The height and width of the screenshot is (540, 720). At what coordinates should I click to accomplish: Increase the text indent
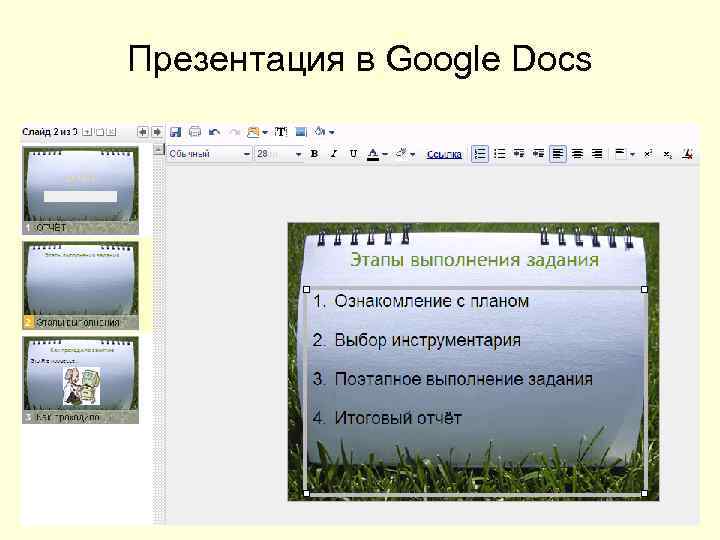click(538, 153)
